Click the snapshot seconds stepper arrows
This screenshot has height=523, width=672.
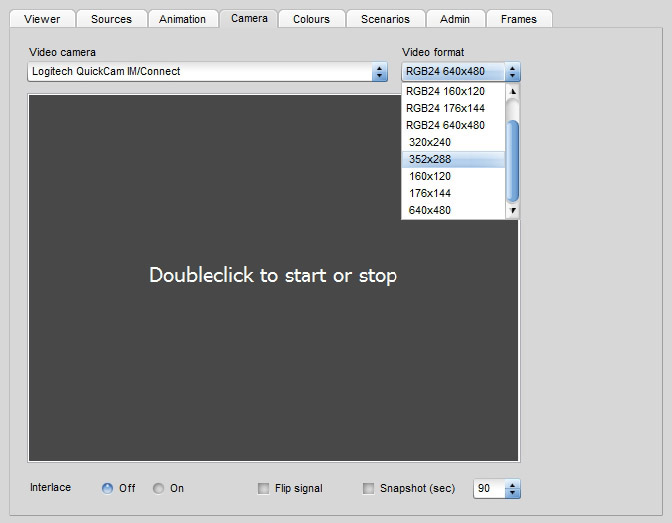(513, 489)
